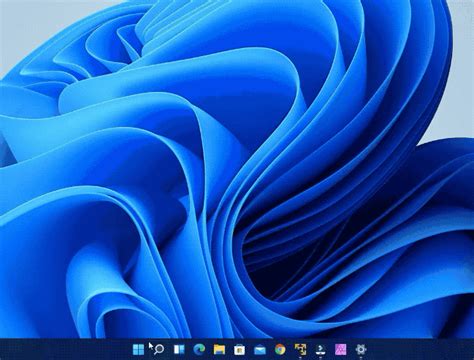Open File Explorer folder icon
This screenshot has height=360, width=474.
219,349
